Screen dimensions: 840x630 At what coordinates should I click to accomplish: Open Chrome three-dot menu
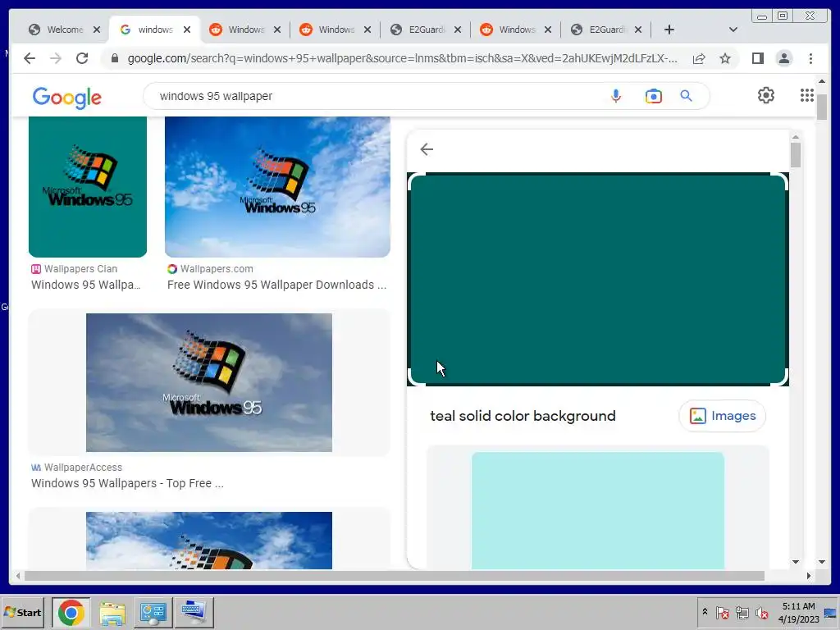pyautogui.click(x=810, y=58)
